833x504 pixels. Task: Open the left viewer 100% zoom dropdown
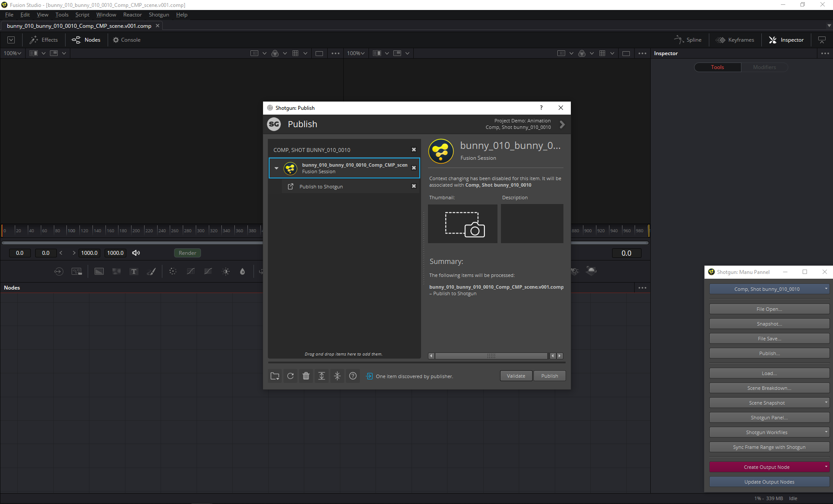(x=13, y=53)
